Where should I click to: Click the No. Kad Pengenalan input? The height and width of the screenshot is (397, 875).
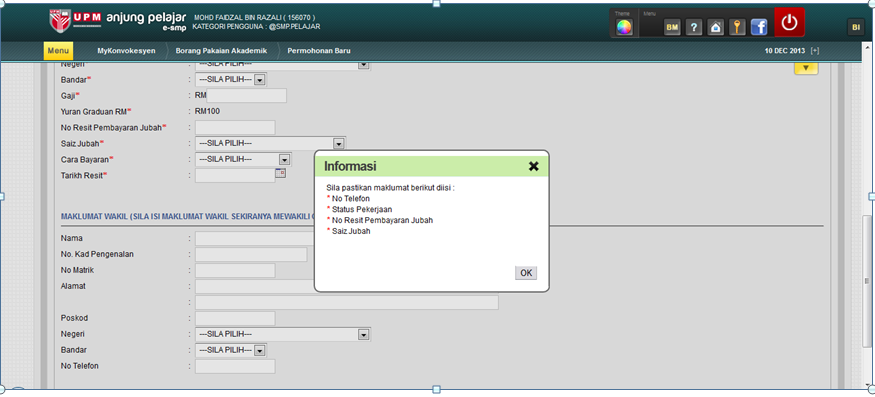click(251, 255)
